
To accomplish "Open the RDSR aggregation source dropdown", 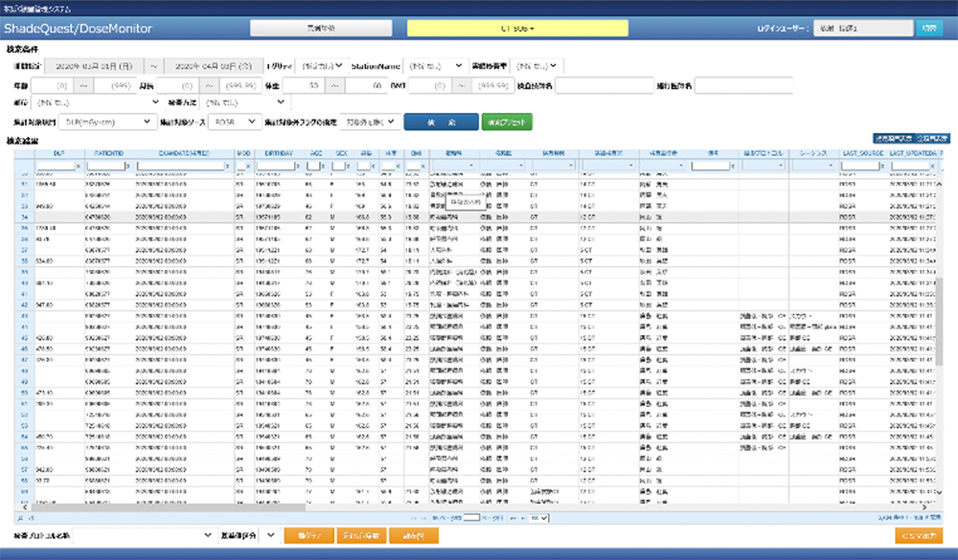I will (x=236, y=122).
